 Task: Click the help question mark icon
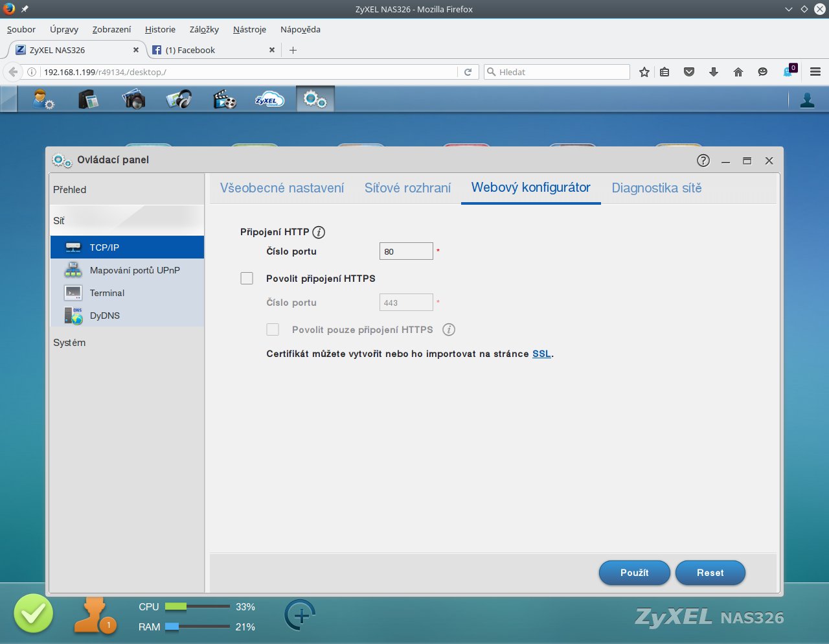click(x=703, y=161)
